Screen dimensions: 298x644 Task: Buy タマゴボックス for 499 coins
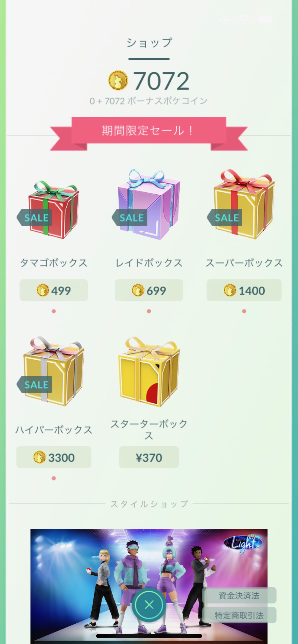pos(54,290)
